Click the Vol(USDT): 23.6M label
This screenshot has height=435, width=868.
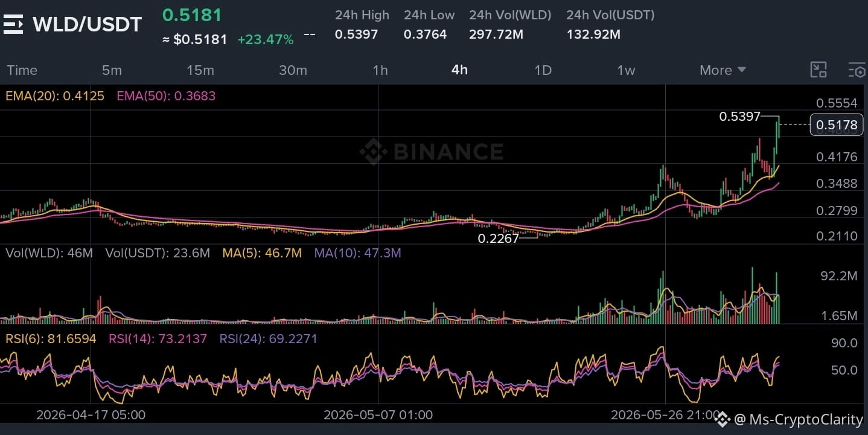click(x=158, y=253)
